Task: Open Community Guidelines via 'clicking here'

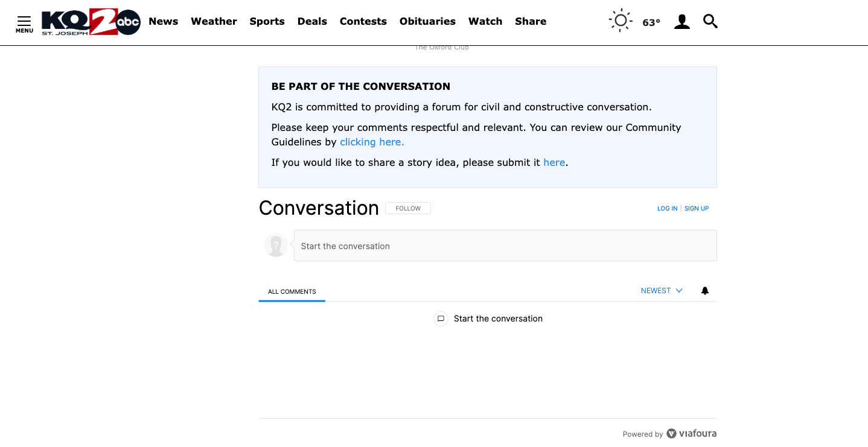Action: [x=372, y=142]
